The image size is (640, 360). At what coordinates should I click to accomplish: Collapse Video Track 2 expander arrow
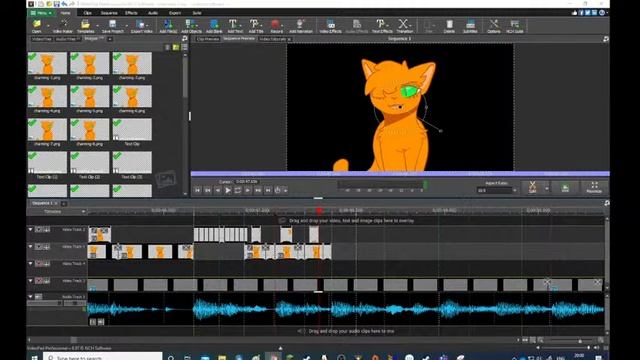point(30,230)
